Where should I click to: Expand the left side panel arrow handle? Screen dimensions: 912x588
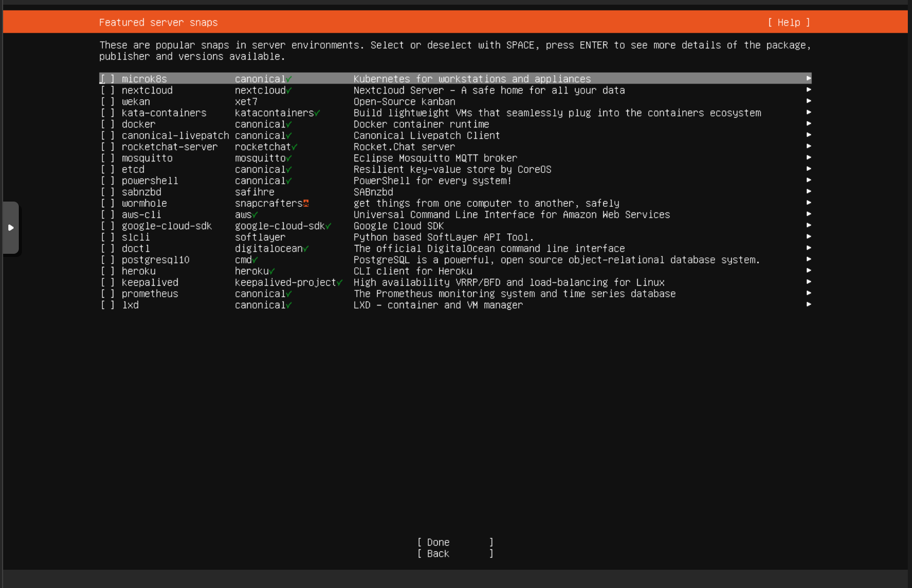[x=10, y=228]
